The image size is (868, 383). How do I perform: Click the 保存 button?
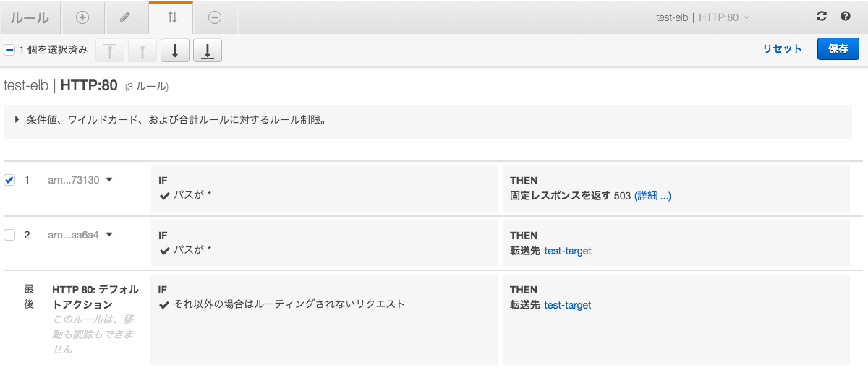[x=838, y=49]
